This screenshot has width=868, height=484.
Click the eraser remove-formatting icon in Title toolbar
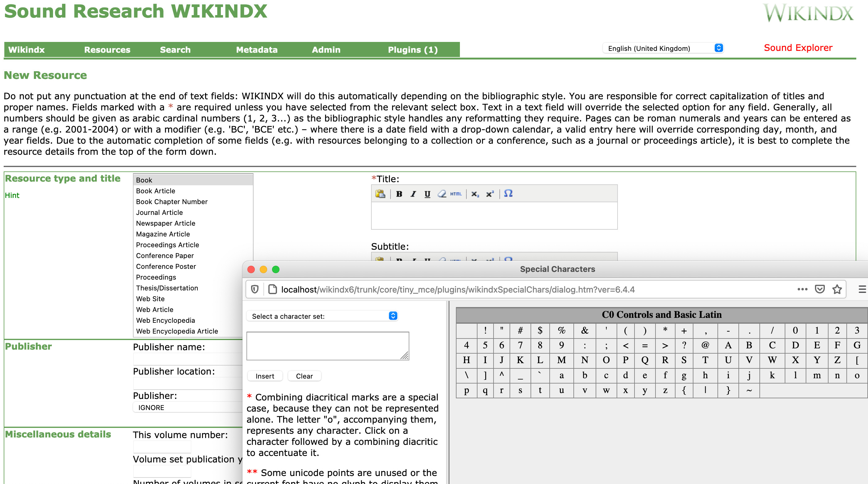point(442,194)
